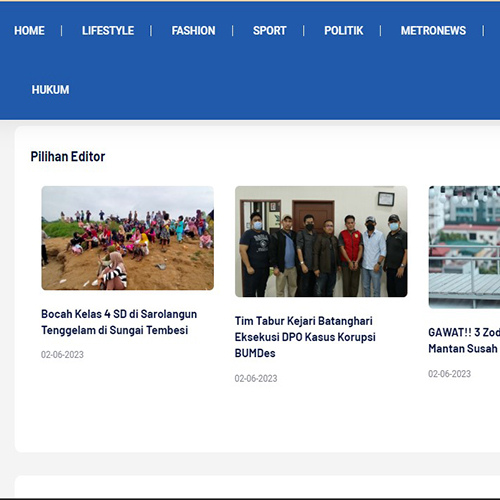Go to the LIFESTYLE section
500x500 pixels.
108,31
